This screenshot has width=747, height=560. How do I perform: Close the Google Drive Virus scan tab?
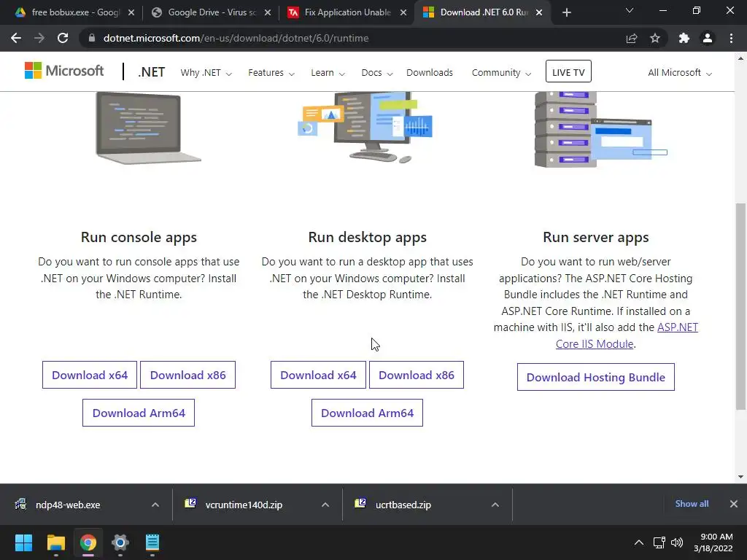(267, 12)
